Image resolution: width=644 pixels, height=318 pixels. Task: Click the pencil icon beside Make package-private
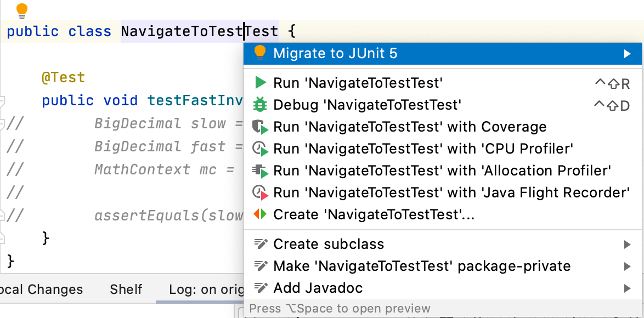262,266
